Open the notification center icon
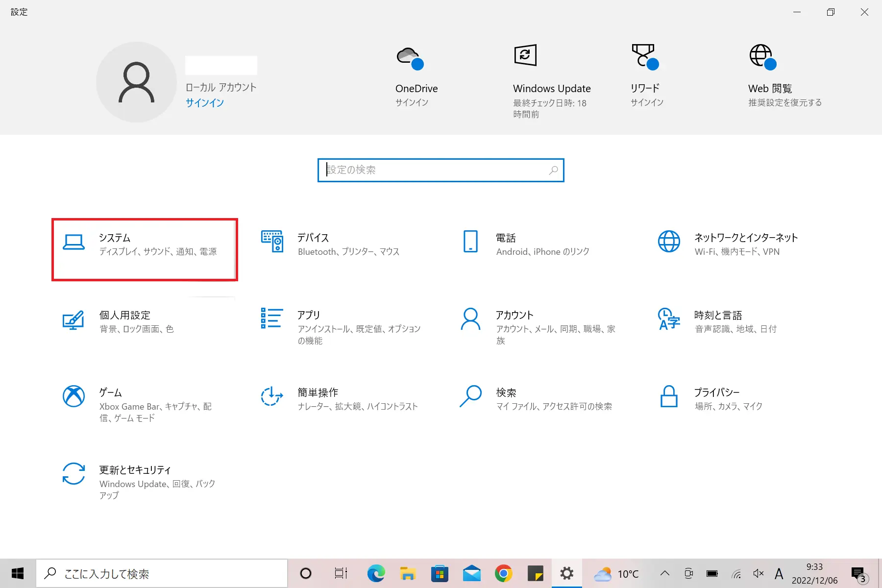Image resolution: width=882 pixels, height=588 pixels. point(859,574)
